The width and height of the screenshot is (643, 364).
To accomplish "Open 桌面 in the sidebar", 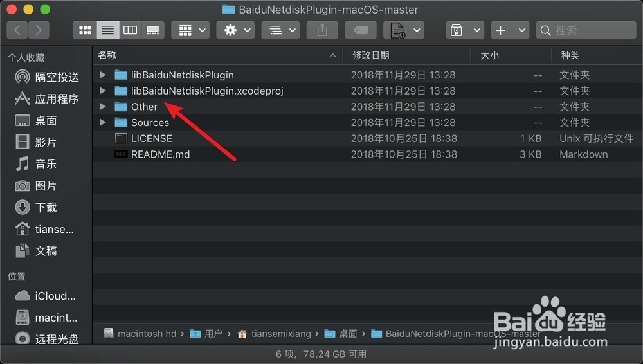I will tap(35, 120).
